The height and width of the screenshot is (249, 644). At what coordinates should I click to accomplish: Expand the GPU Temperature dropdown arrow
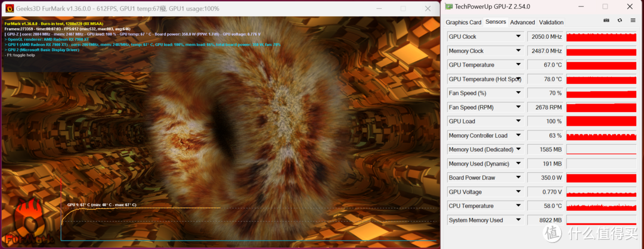(x=518, y=65)
